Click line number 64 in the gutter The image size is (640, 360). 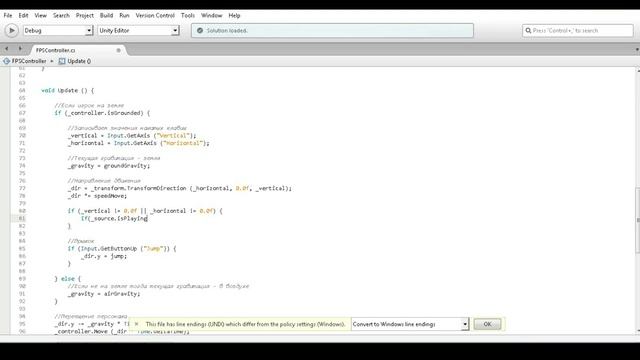[x=22, y=91]
